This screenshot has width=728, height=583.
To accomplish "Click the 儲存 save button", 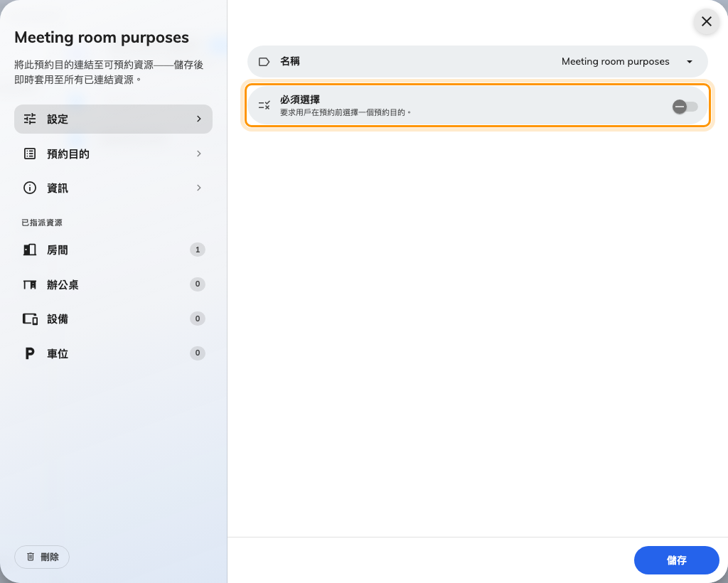I will 677,560.
